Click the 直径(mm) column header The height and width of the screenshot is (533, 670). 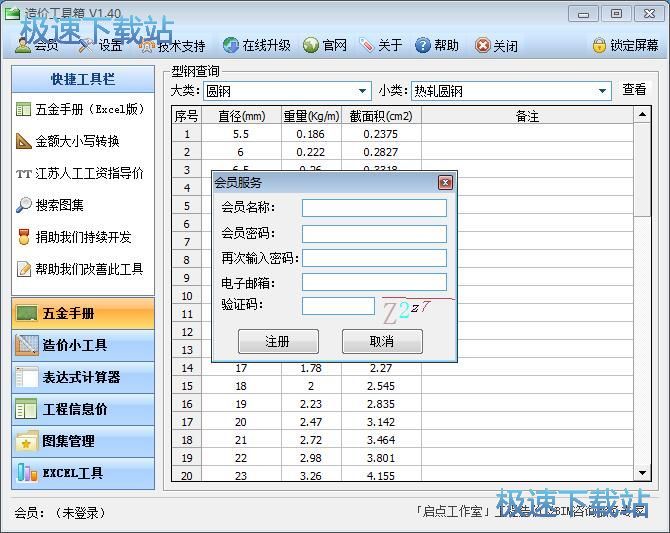pyautogui.click(x=241, y=116)
